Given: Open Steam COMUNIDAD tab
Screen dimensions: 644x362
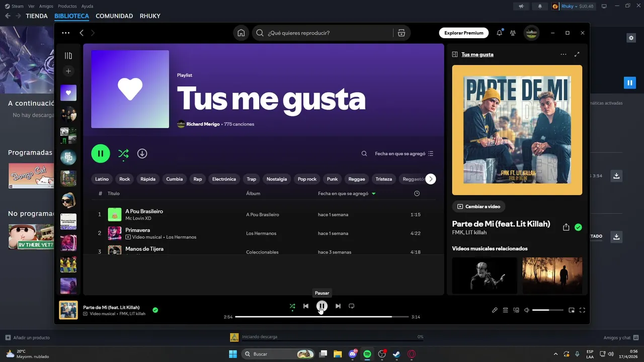Looking at the screenshot, I should pos(114,16).
